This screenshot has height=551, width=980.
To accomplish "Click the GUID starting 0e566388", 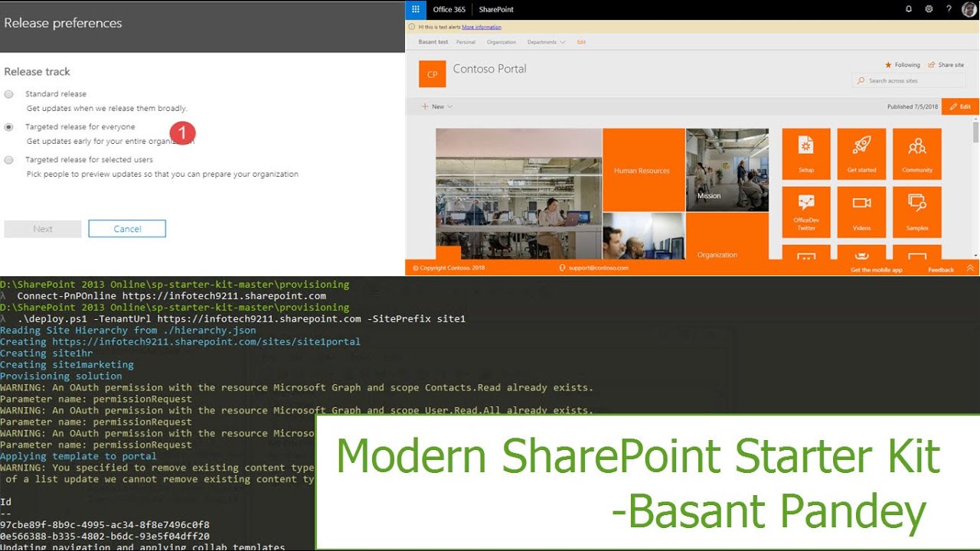I will point(105,537).
